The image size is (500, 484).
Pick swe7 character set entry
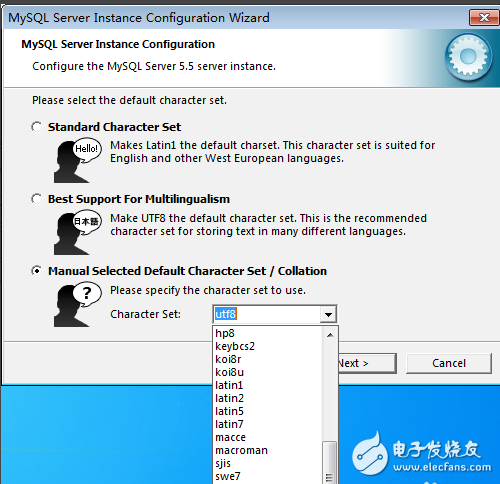click(x=268, y=476)
